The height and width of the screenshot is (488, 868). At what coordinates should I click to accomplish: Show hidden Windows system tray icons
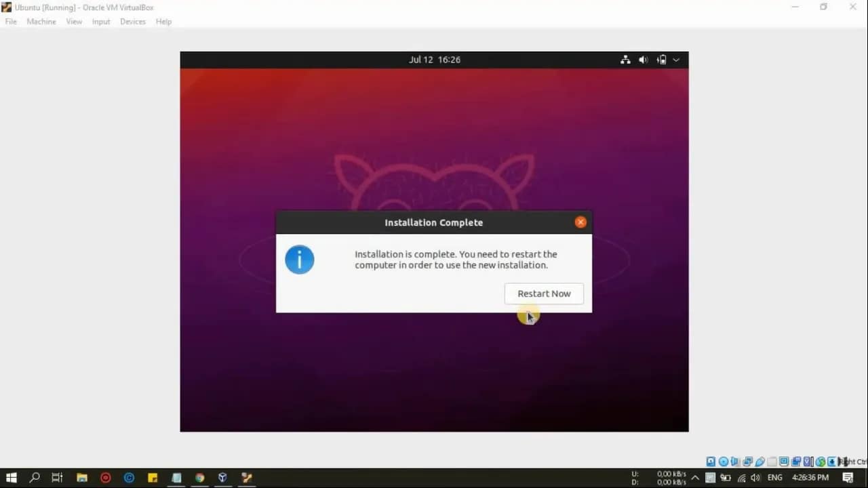coord(695,478)
